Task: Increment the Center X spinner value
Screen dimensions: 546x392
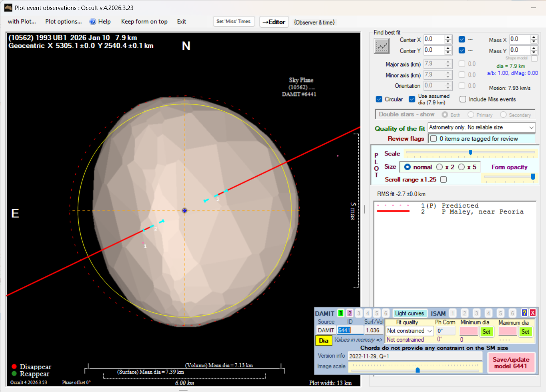Action: point(448,37)
